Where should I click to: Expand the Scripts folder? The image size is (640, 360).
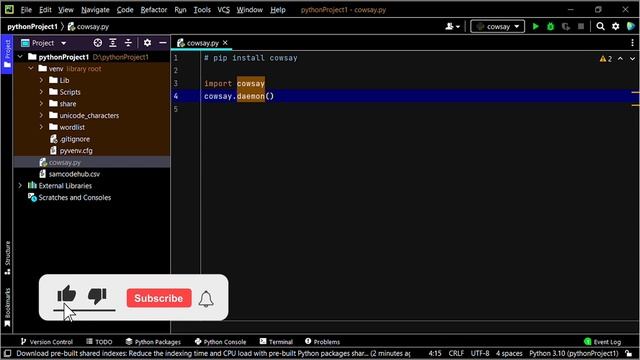click(x=41, y=92)
